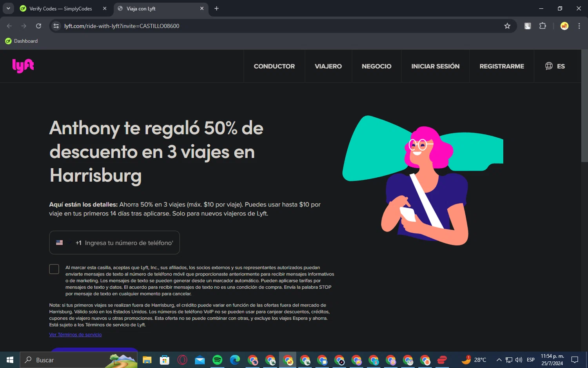This screenshot has height=368, width=588.
Task: Reload the current page
Action: (x=38, y=26)
